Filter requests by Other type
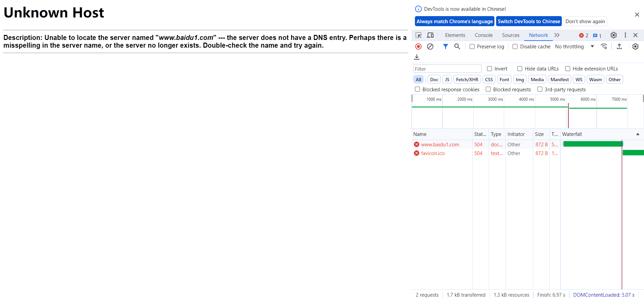Viewport: 644px width, 300px height. (614, 80)
